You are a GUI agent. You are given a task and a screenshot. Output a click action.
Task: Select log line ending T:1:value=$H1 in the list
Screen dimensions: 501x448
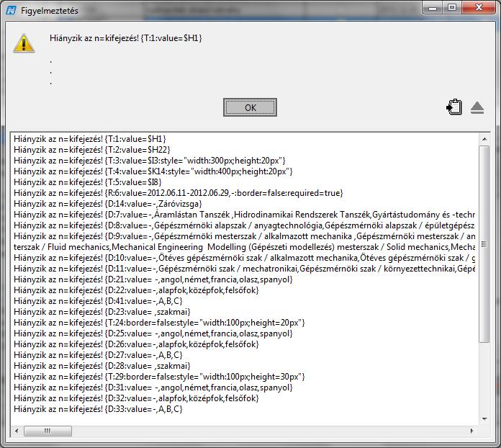point(90,139)
